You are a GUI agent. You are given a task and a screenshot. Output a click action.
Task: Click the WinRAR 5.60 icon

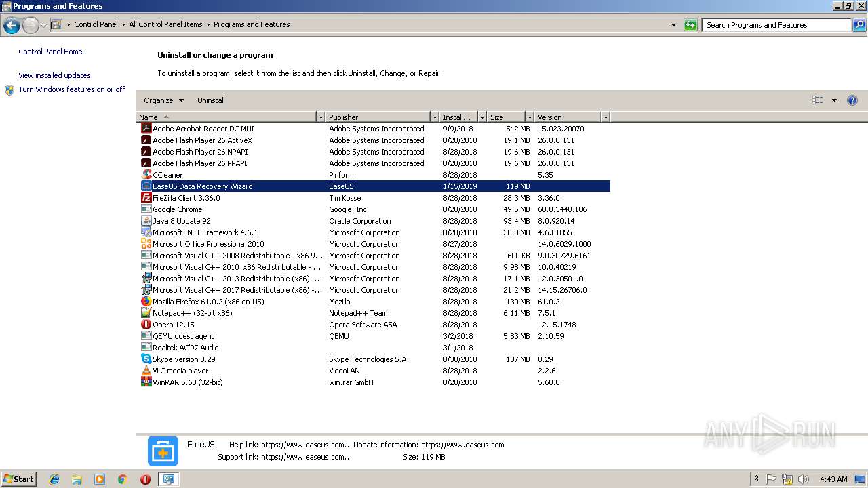coord(146,382)
